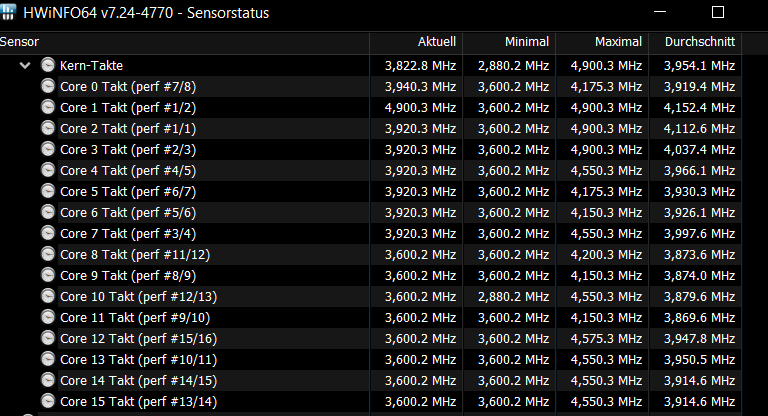Click the Aktuell column header

pos(437,42)
